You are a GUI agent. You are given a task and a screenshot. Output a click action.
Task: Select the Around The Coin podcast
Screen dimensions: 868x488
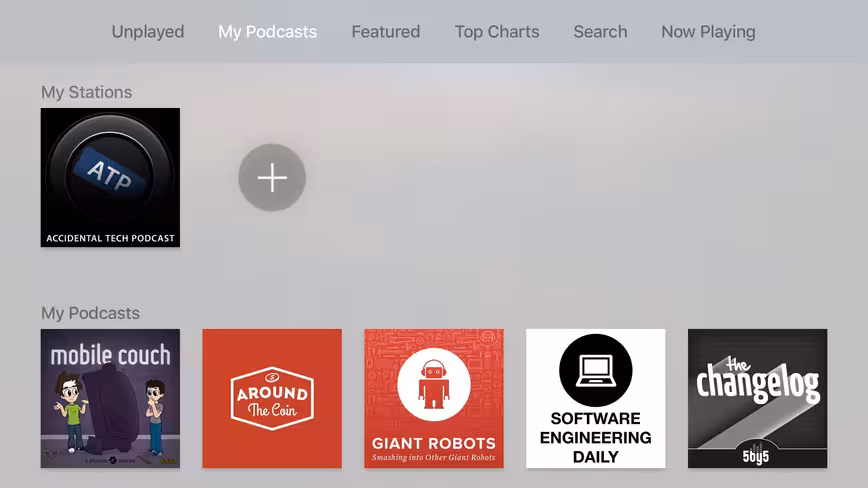click(x=272, y=398)
